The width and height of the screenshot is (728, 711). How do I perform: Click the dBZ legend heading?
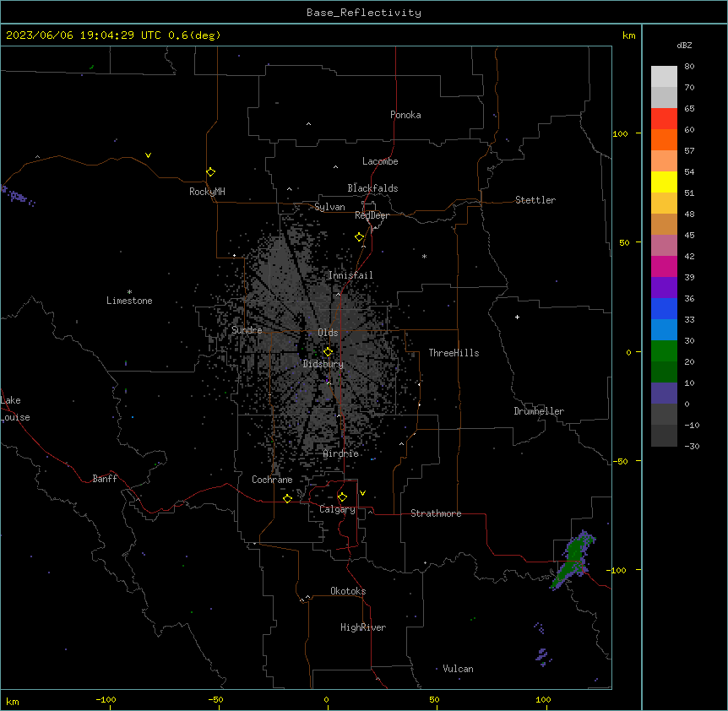point(684,46)
